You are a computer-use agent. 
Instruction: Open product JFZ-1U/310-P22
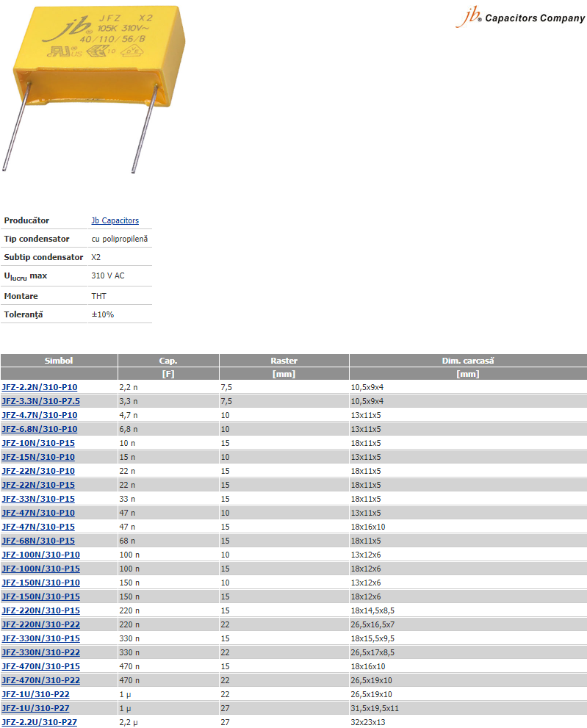pyautogui.click(x=36, y=694)
